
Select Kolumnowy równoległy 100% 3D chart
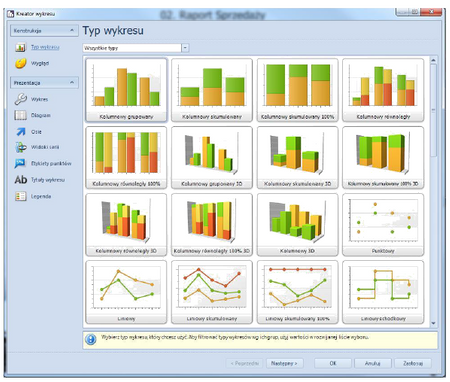(212, 225)
